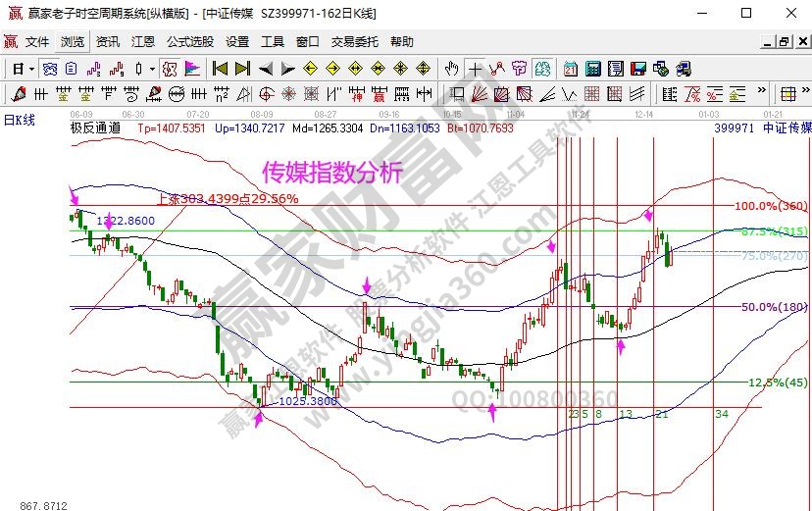
Task: Jump to last bar with skip-end arrow
Action: click(x=241, y=69)
